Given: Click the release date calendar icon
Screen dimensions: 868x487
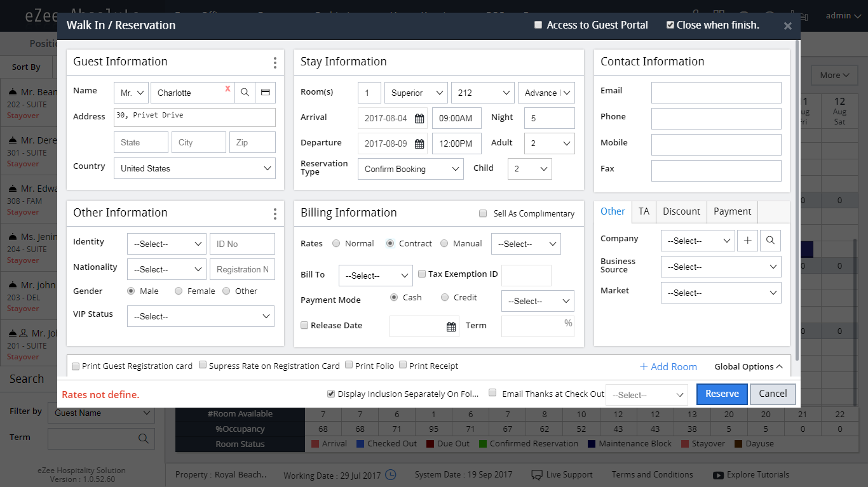Looking at the screenshot, I should click(x=451, y=327).
